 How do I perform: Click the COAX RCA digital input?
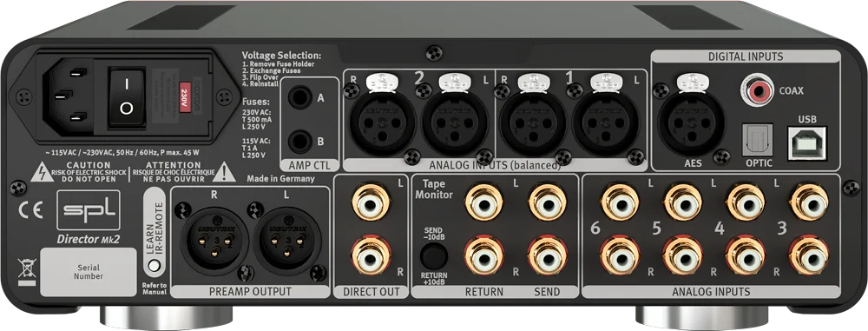[x=757, y=89]
